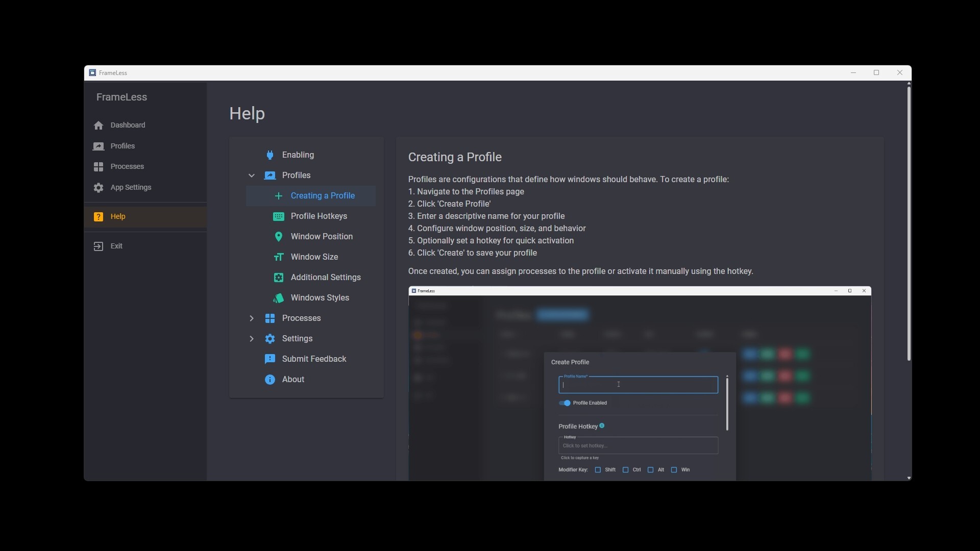Select the Profile Hotkeys keyboard icon
This screenshot has width=980, height=551.
pos(279,216)
